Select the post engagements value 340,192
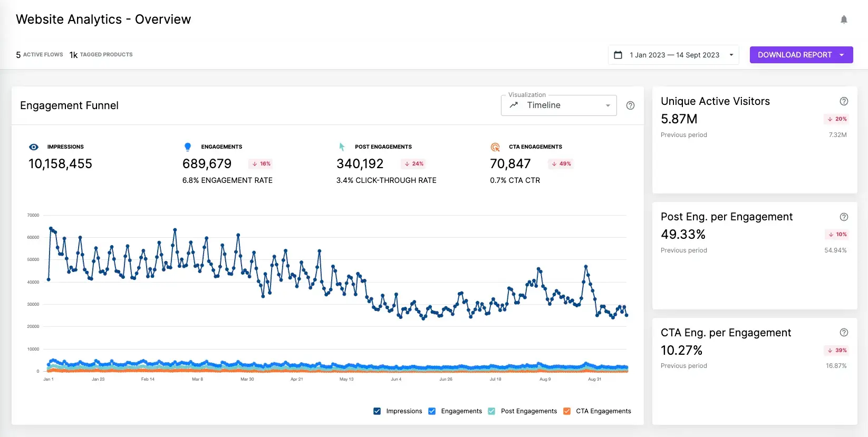868x437 pixels. (x=360, y=164)
